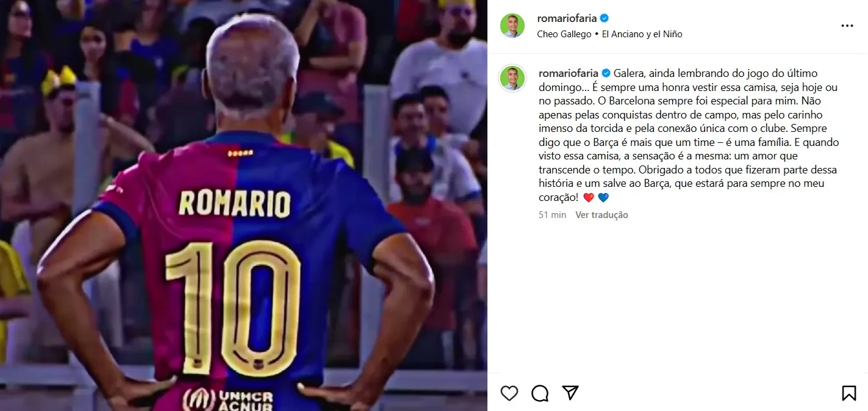Like the post with the heart icon

(x=509, y=393)
